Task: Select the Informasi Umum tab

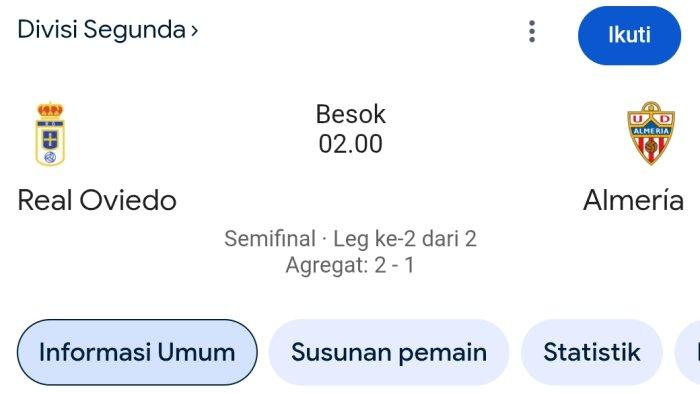Action: 137,352
